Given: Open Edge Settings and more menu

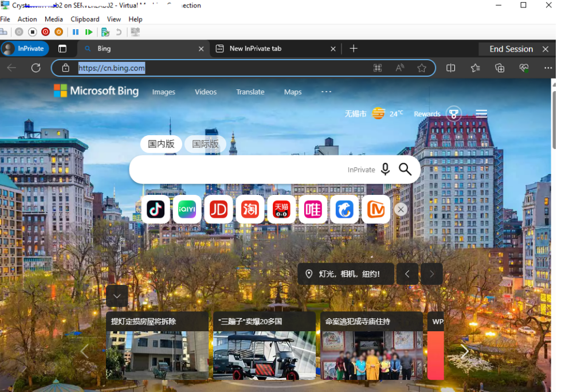Looking at the screenshot, I should (548, 68).
